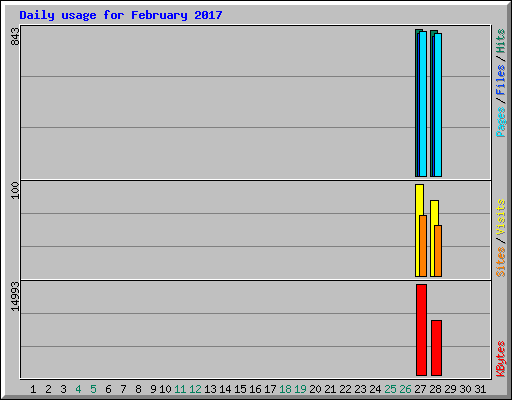
Task: Click green weekend day 25 label
Action: point(390,389)
